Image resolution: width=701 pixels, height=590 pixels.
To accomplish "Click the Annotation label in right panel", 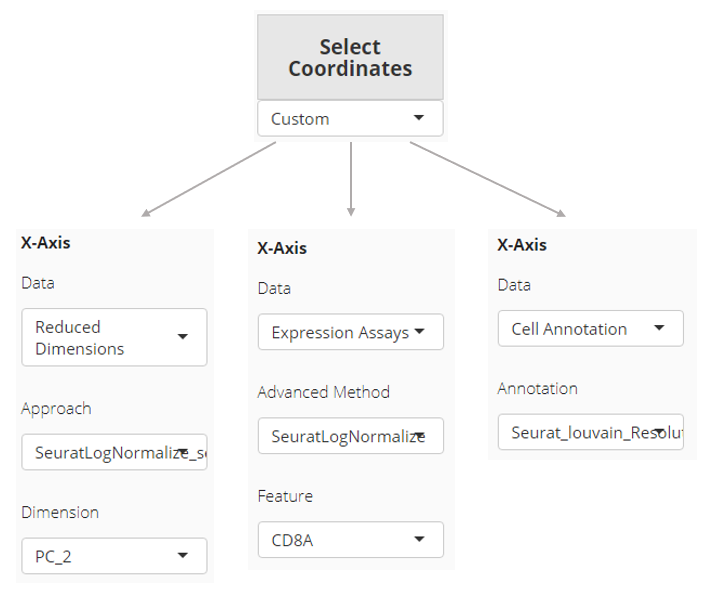I will [x=537, y=388].
